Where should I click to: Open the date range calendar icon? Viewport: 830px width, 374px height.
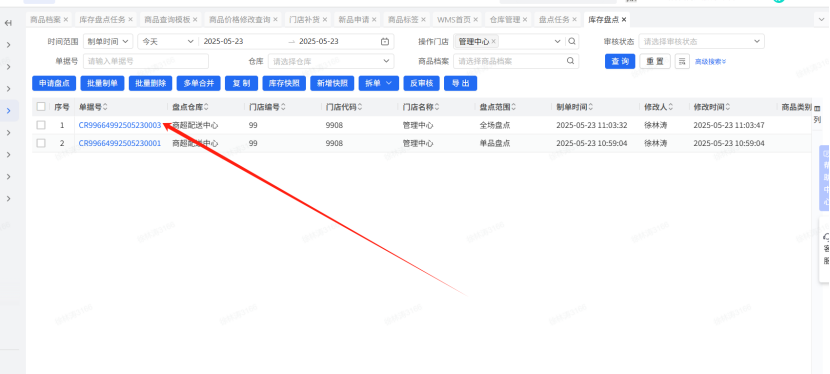click(x=385, y=41)
